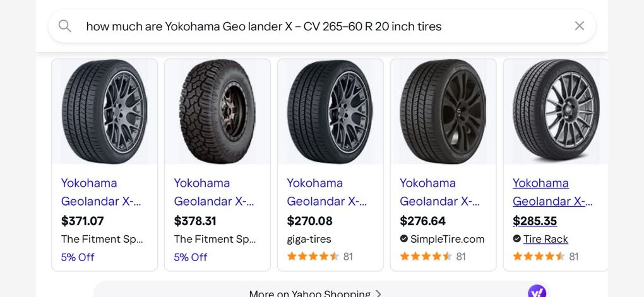Select the SimpleTire.com black wheel image
Image resolution: width=644 pixels, height=297 pixels.
(443, 112)
